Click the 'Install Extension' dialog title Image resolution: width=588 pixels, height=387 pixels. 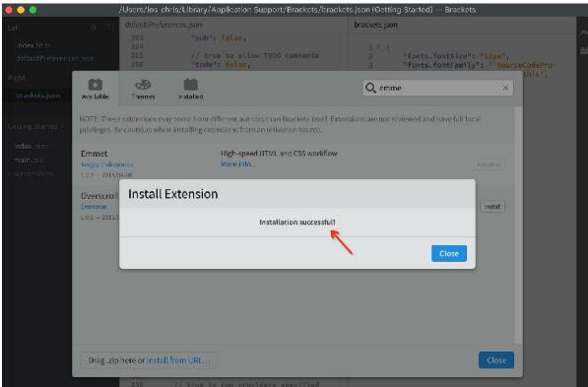coord(173,194)
